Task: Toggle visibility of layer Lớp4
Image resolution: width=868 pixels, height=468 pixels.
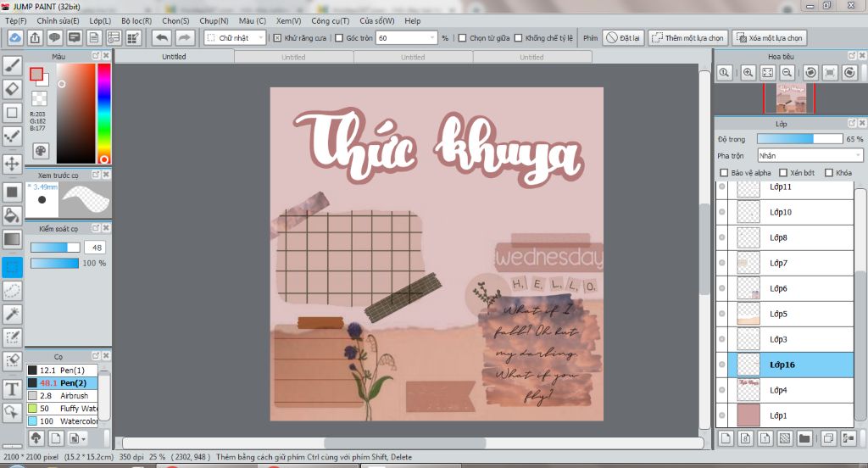Action: (x=722, y=390)
